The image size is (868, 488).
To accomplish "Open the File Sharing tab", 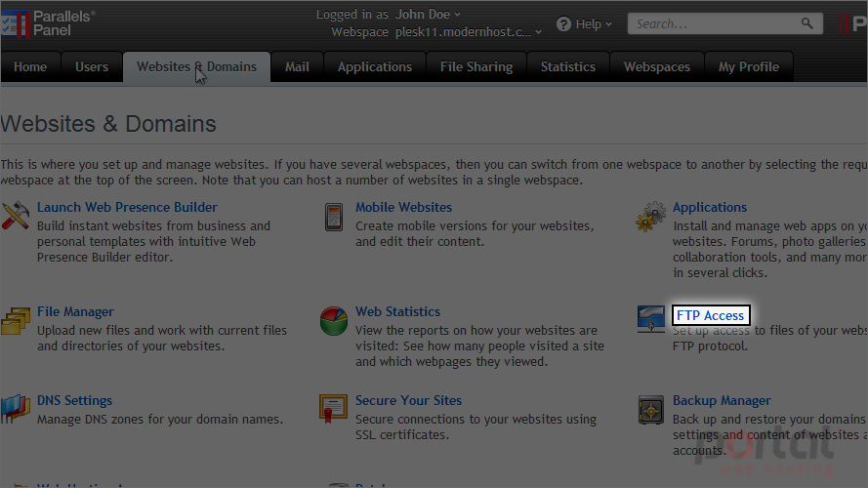I will coord(476,67).
